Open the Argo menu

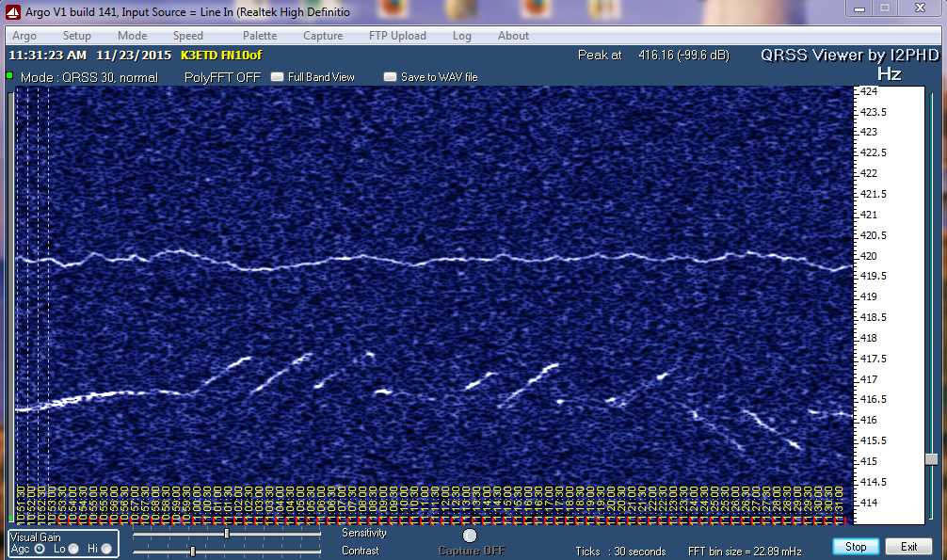[x=24, y=36]
